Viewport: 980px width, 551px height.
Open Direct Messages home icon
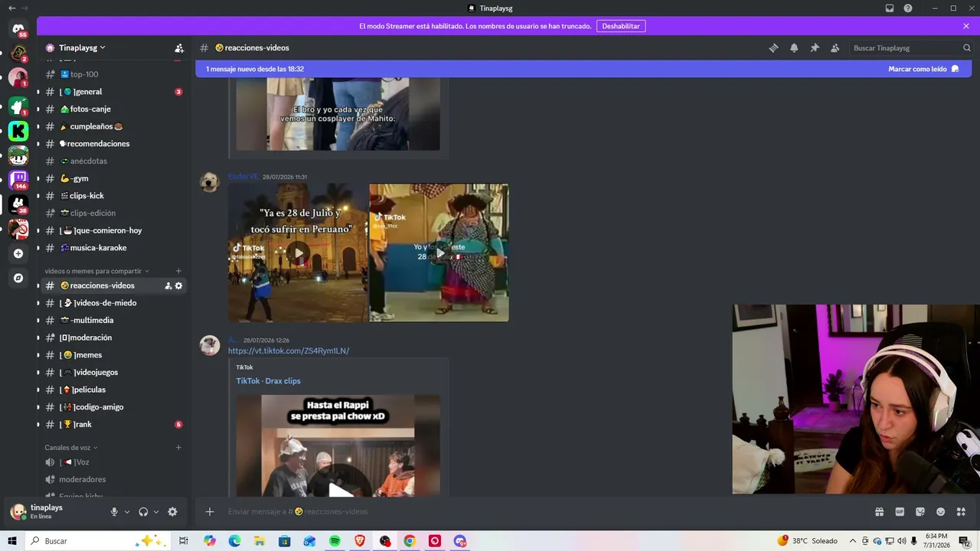18,29
